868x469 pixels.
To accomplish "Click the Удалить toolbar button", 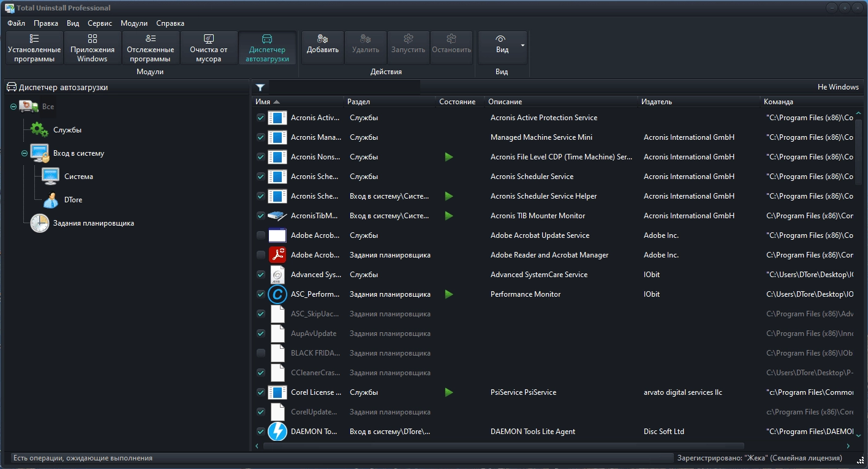I will pos(366,48).
